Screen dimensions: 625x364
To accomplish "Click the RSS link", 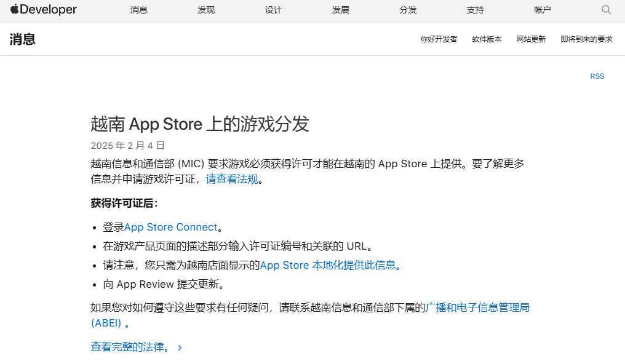I will point(596,76).
